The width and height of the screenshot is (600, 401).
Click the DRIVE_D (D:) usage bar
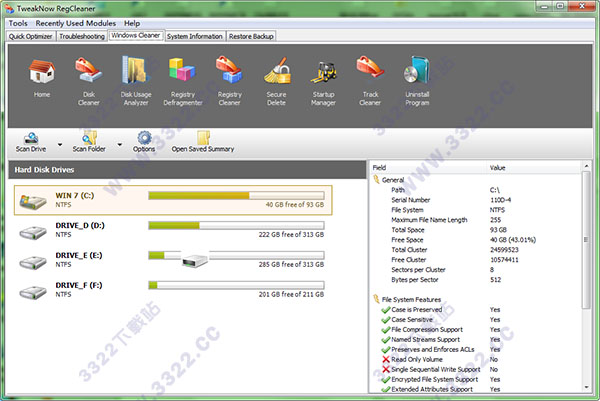point(236,225)
